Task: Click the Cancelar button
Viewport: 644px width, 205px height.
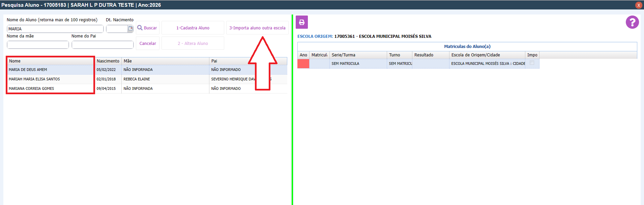Action: (x=148, y=44)
